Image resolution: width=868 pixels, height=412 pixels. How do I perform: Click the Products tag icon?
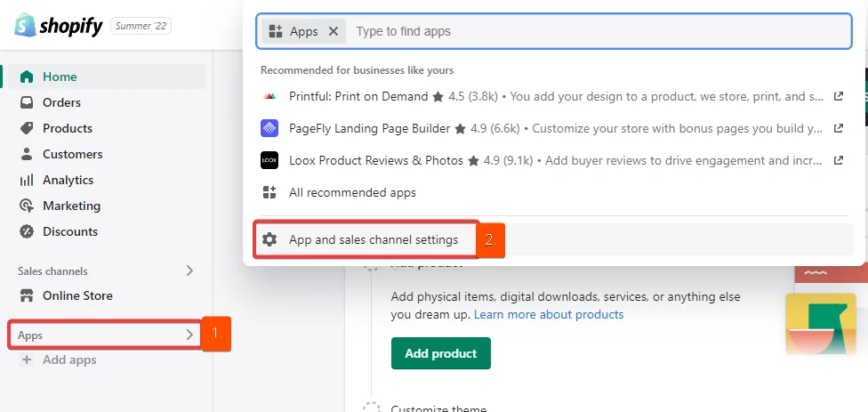click(27, 128)
